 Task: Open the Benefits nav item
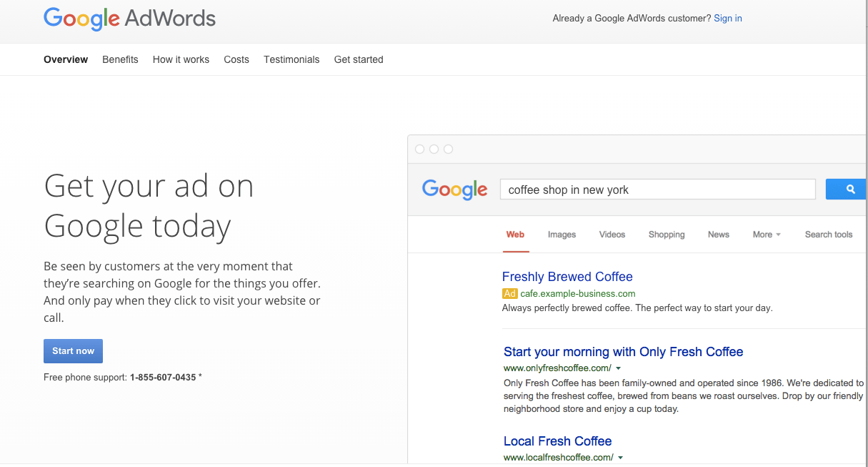(x=120, y=59)
